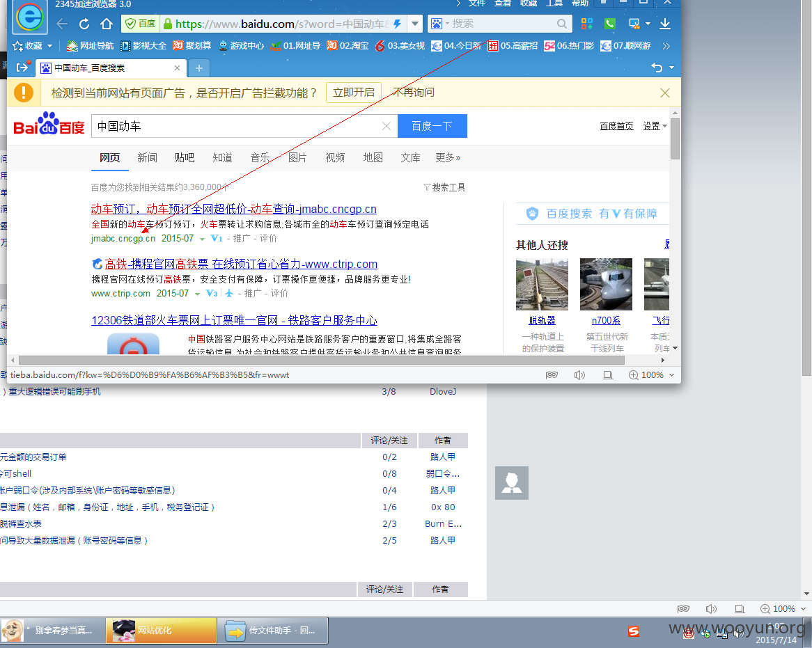Click the split-window icon in browser status bar
812x648 pixels.
click(608, 374)
